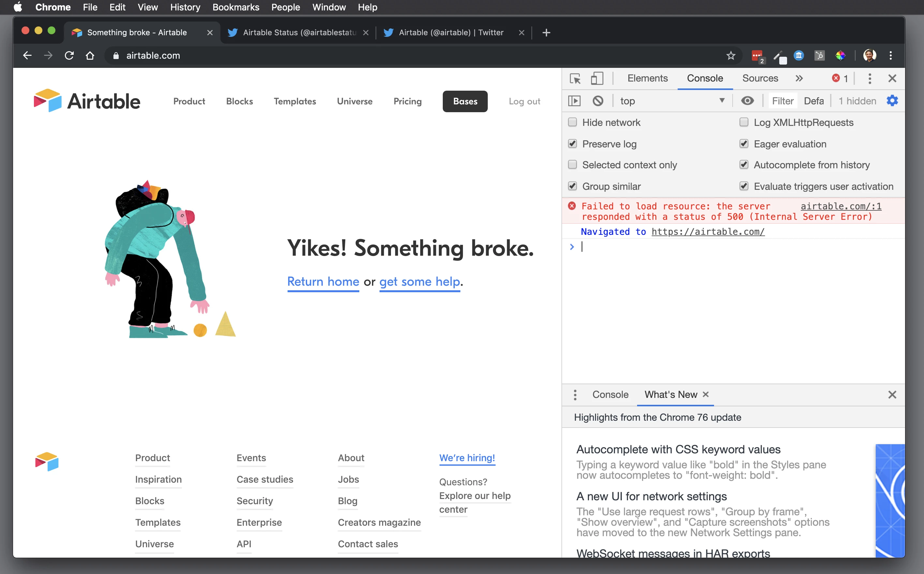Open the Chrome profile avatar
Screen dimensions: 924x574
point(869,55)
